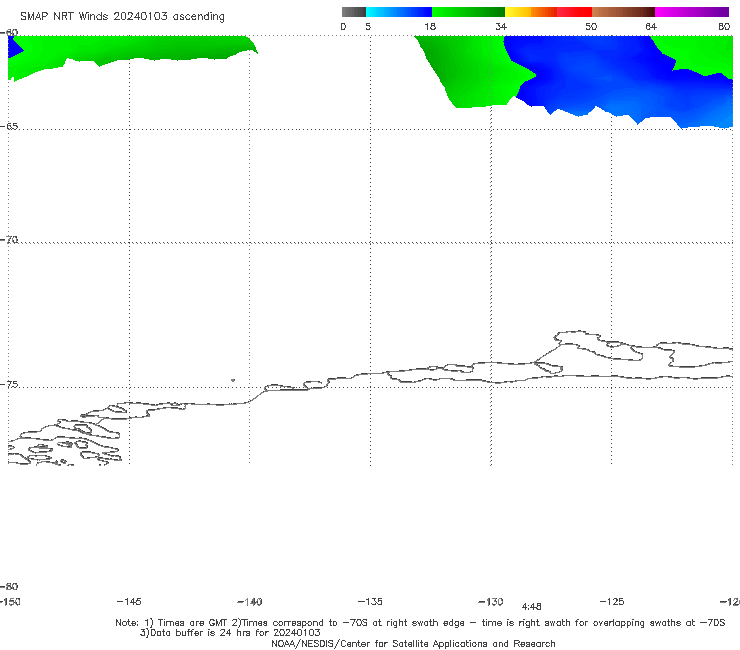Choose the magenta-purple segment of the color bar
Viewport: 740px width, 650px height.
tap(692, 12)
